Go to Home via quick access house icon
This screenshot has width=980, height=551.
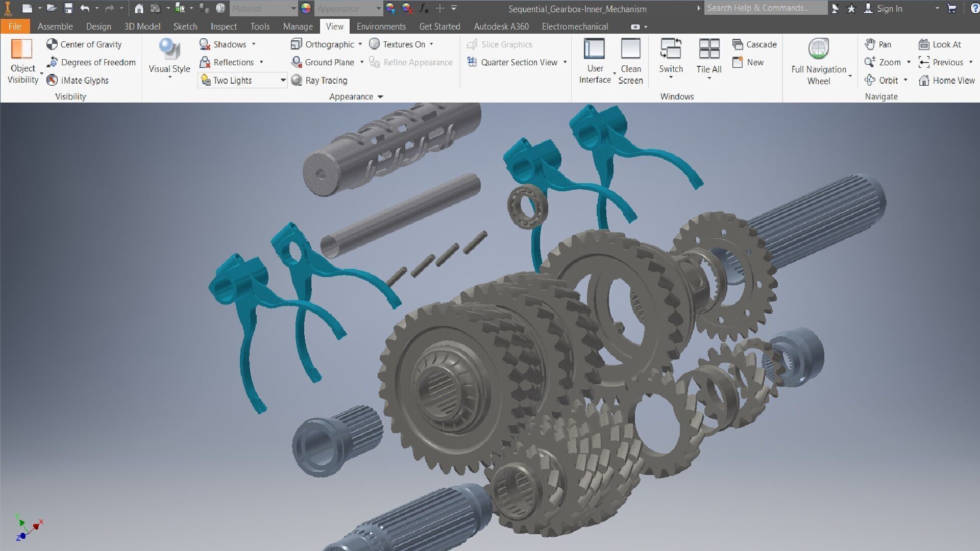pos(139,8)
